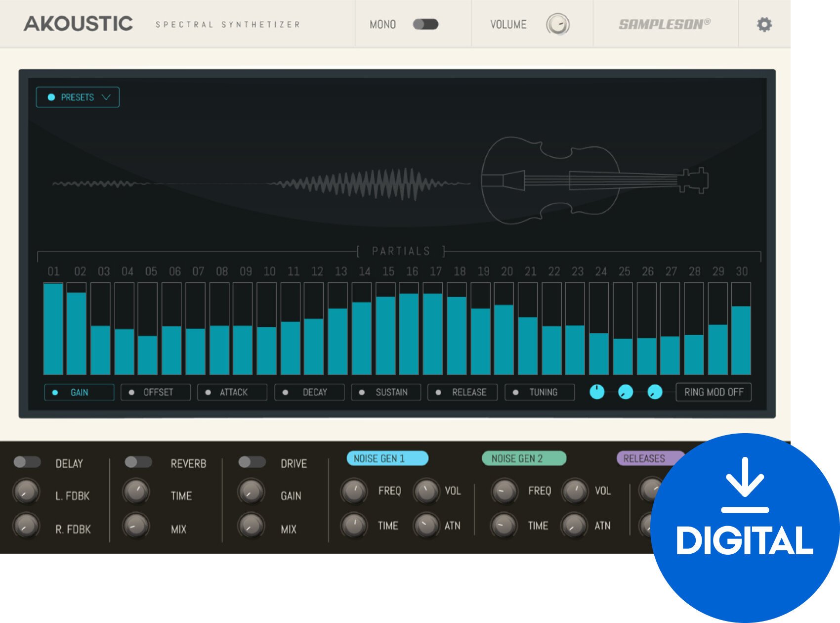Click partial 30 gain bar

tap(741, 329)
